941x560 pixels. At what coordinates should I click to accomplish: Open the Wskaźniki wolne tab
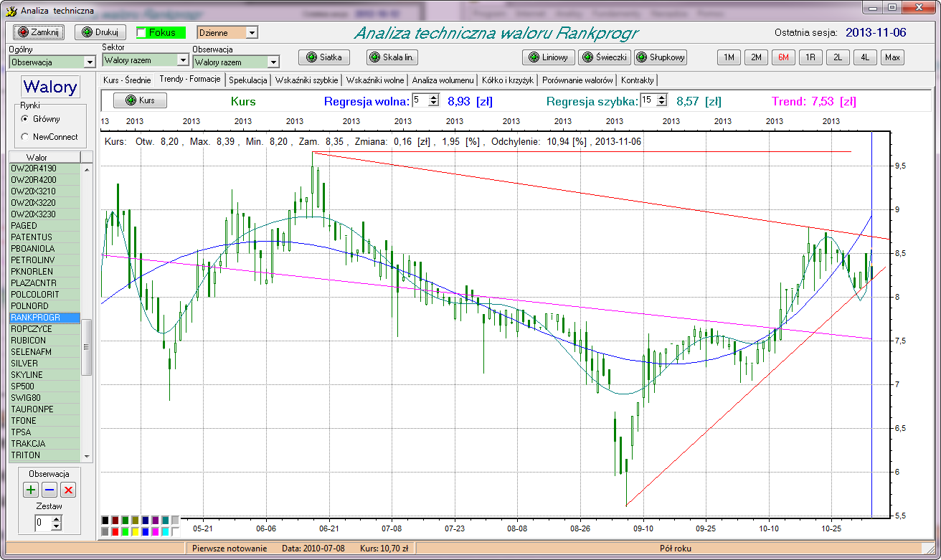[374, 80]
